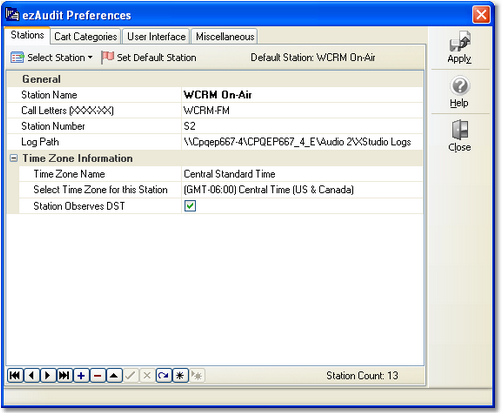Click the go-to-bookmark arrow asterisk button
Viewport: 502px width, 415px height.
point(197,376)
